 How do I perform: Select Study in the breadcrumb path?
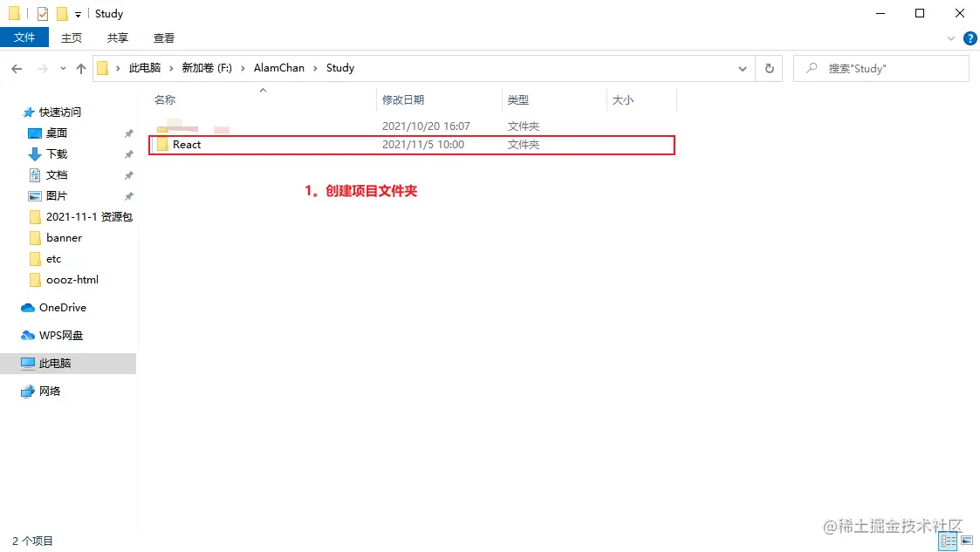340,68
